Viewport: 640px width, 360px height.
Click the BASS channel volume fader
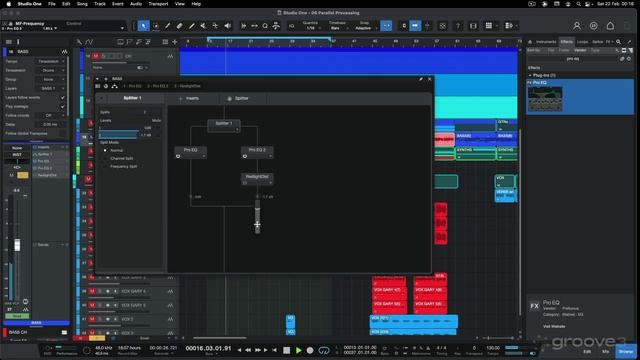17,245
